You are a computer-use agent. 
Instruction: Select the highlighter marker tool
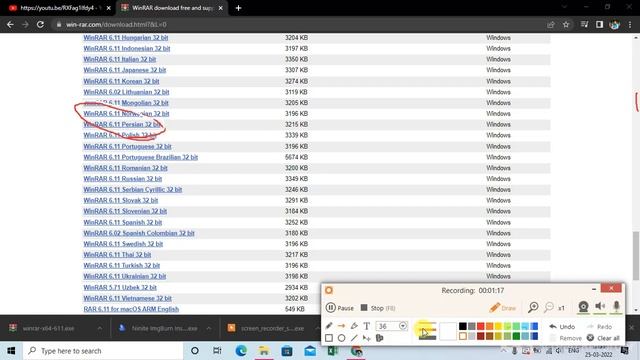[x=354, y=326]
